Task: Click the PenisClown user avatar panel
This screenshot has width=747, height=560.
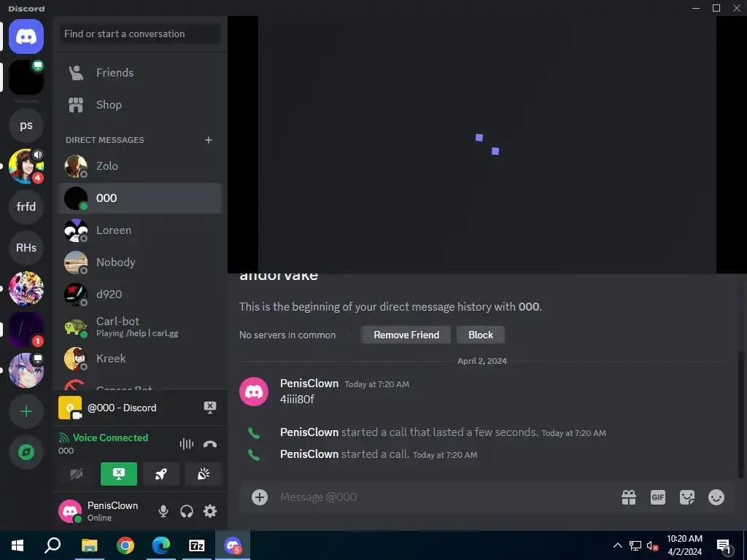Action: click(99, 511)
